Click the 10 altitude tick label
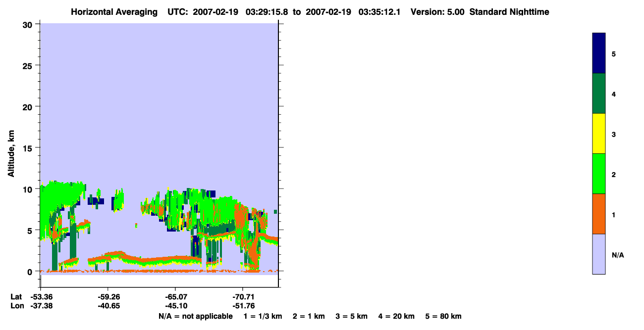This screenshot has width=644, height=330. coord(28,189)
